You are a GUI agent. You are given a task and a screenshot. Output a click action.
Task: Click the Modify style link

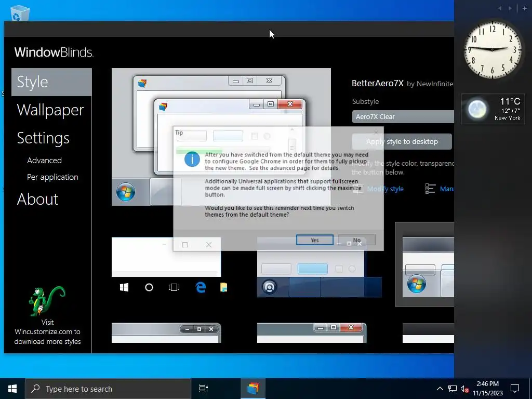tap(385, 189)
